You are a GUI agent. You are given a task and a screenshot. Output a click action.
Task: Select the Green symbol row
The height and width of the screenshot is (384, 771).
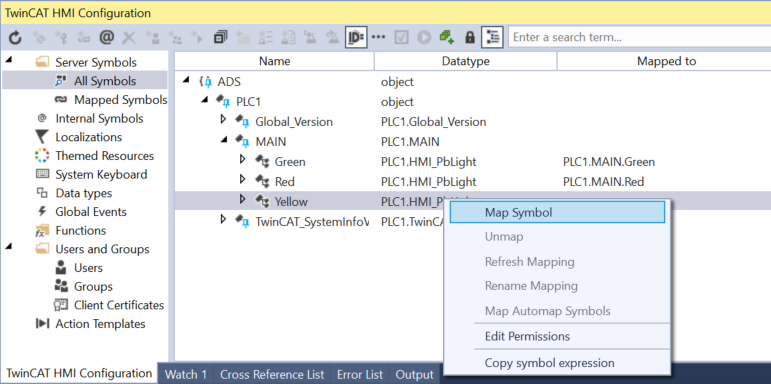(472, 162)
